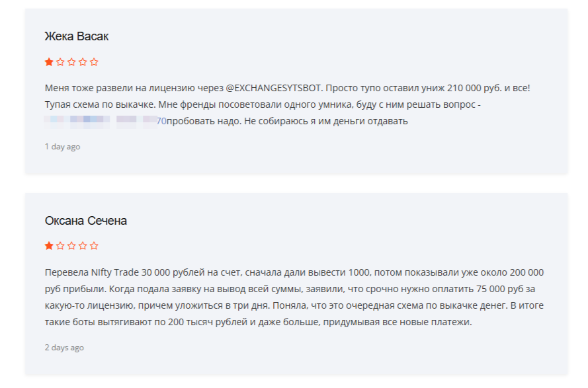Image resolution: width=588 pixels, height=388 pixels.
Task: Click third star in Жека Васак's rating
Action: [x=71, y=62]
